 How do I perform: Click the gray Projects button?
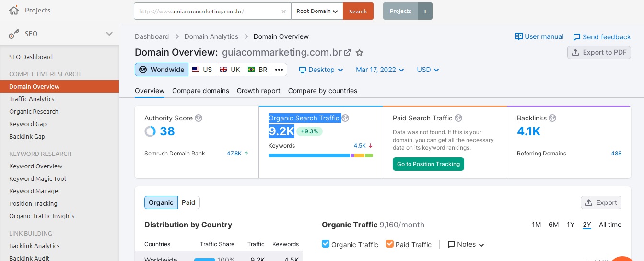pos(400,11)
